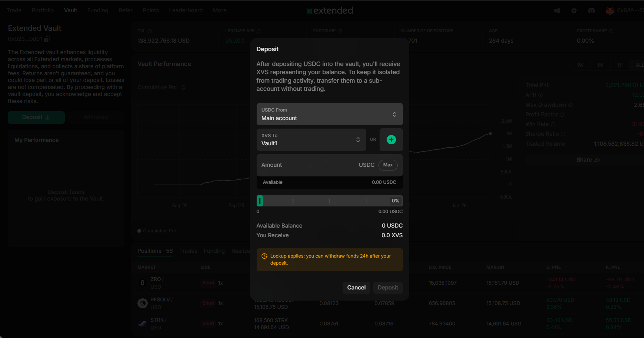Image resolution: width=644 pixels, height=338 pixels.
Task: Go to the Portfolio menu item
Action: [43, 10]
